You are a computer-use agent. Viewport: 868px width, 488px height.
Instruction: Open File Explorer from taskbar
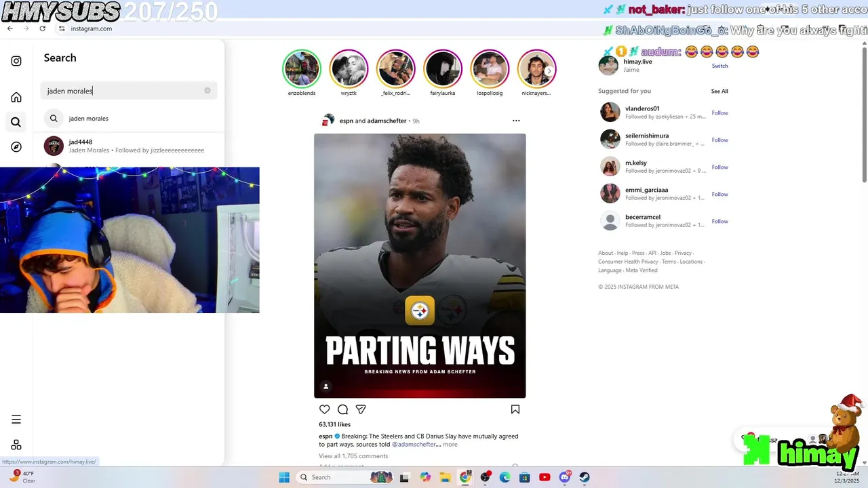point(445,477)
